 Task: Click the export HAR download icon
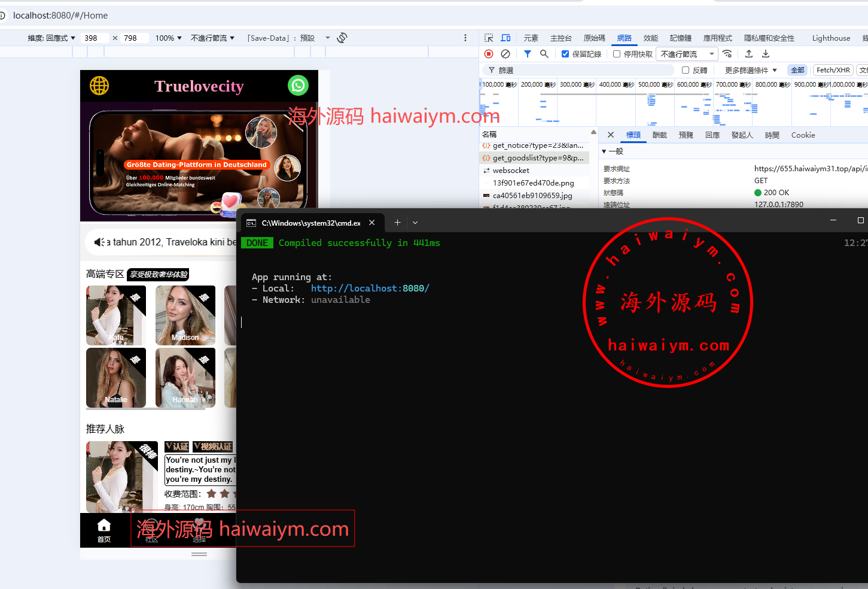tap(765, 54)
